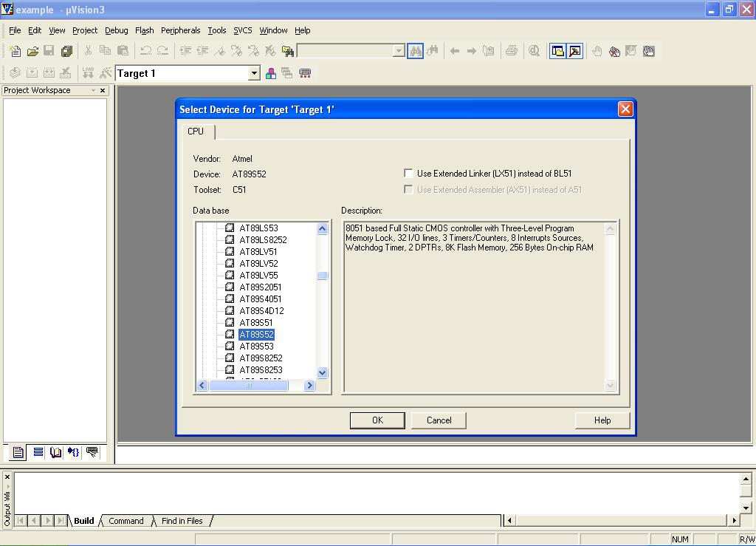Open the Regs tab icon in Project Workspace

click(38, 452)
